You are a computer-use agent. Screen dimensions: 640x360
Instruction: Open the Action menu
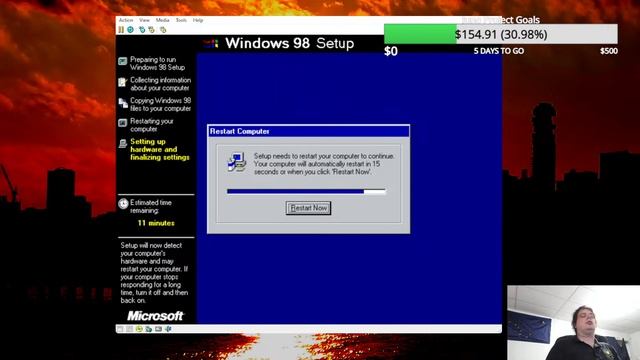tap(126, 20)
